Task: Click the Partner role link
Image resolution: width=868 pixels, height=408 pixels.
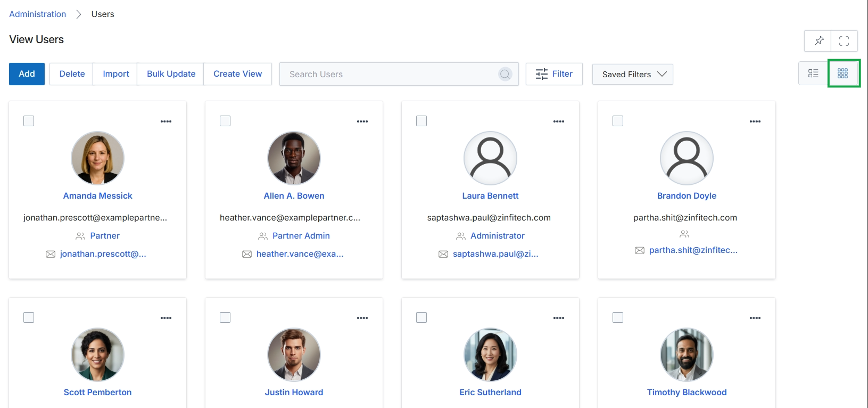Action: click(105, 236)
